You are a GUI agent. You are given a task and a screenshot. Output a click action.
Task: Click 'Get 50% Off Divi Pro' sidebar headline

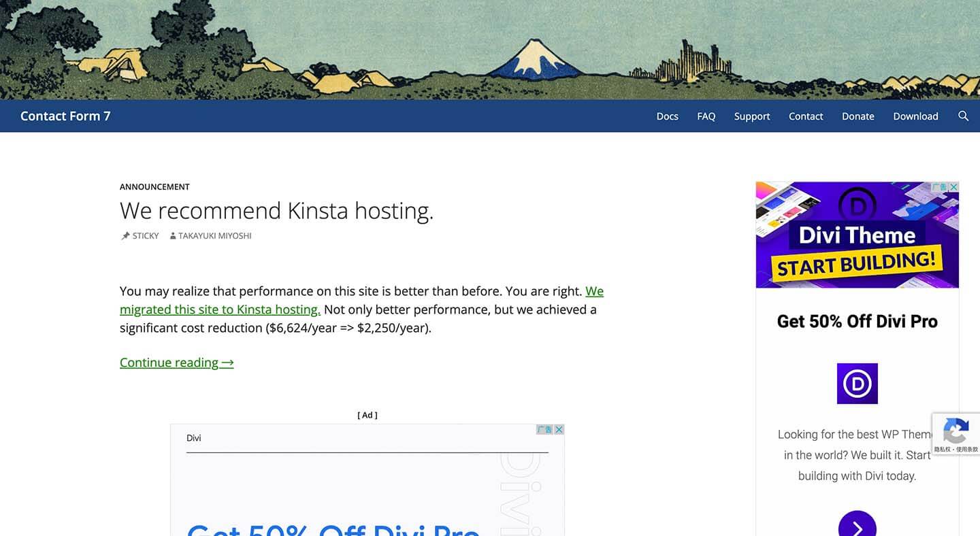coord(857,321)
